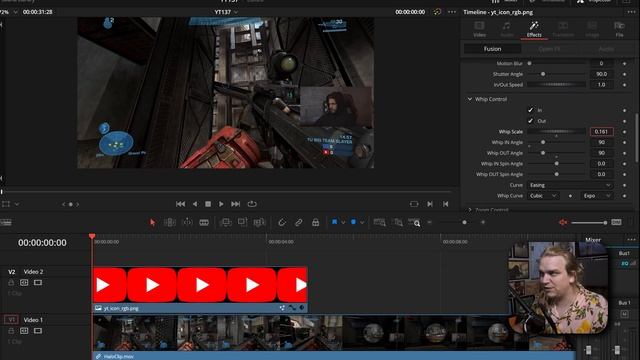This screenshot has height=360, width=640.
Task: Go to the previous edit point
Action: click(x=446, y=204)
